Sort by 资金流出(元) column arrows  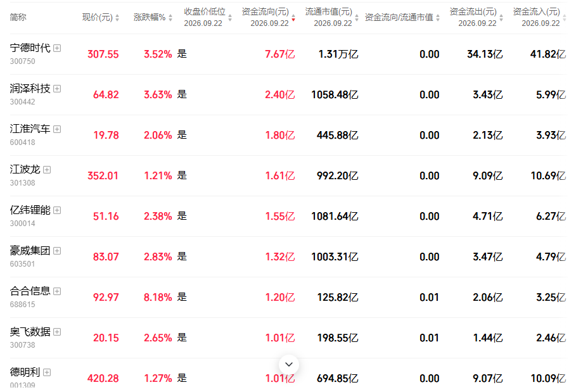point(501,18)
